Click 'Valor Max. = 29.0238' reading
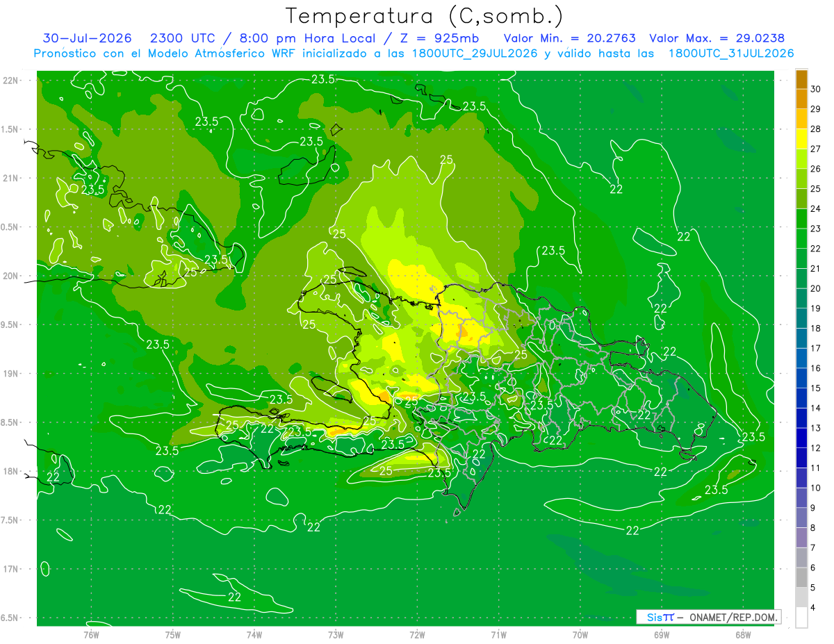 pyautogui.click(x=717, y=38)
